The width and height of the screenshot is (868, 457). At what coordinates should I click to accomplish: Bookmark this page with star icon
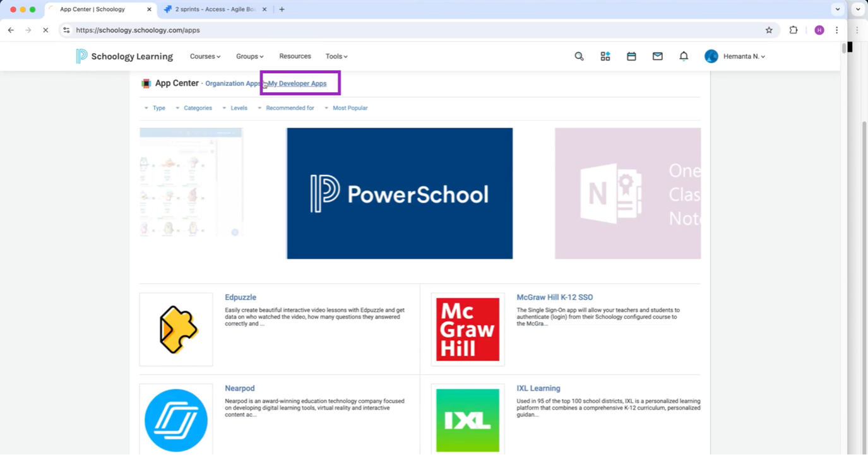(x=769, y=30)
